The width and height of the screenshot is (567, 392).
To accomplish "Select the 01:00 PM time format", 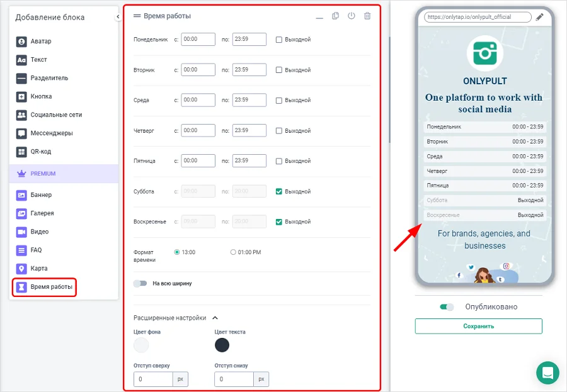I will coord(233,252).
